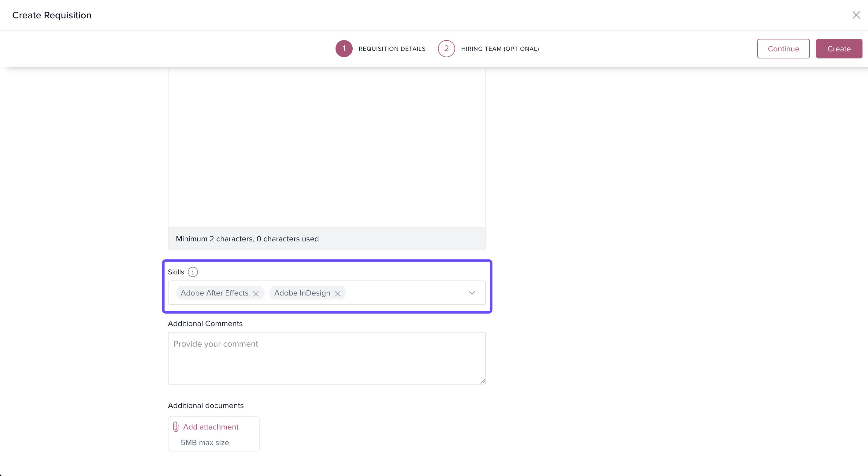
Task: Open the Requisition Details step
Action: tap(392, 49)
